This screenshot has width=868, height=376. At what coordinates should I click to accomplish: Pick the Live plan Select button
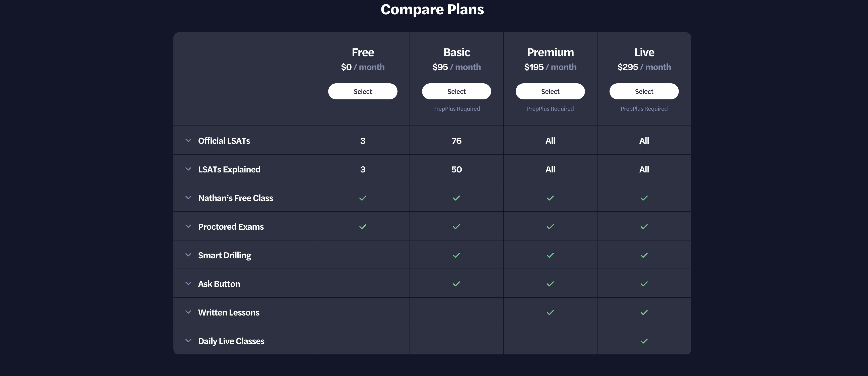644,91
